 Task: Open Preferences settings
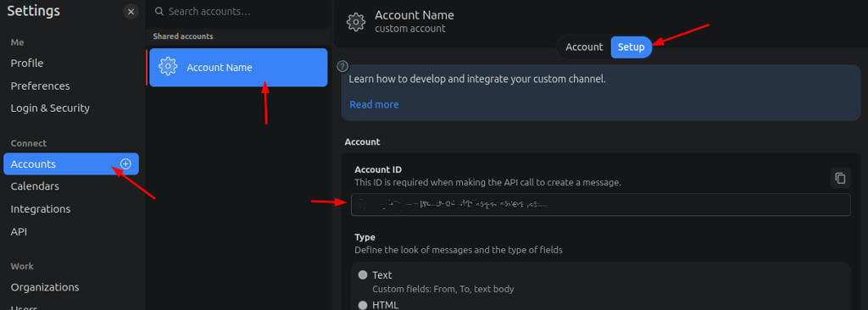click(40, 86)
